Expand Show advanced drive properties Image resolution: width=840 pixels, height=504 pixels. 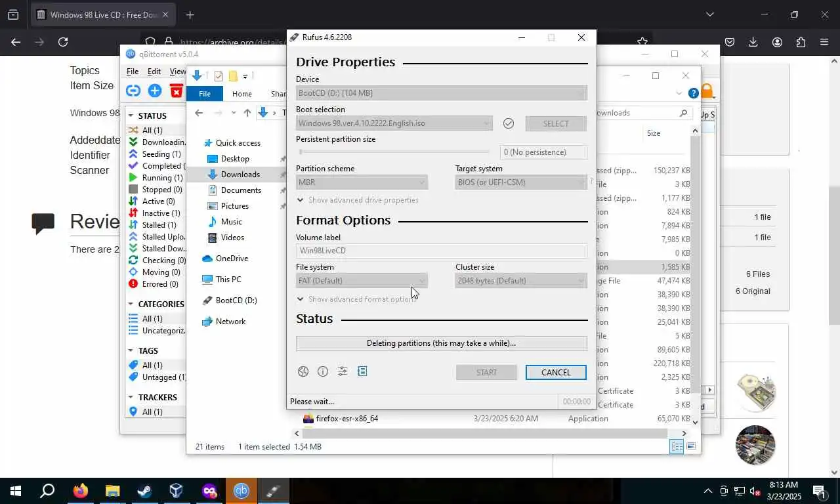point(358,200)
